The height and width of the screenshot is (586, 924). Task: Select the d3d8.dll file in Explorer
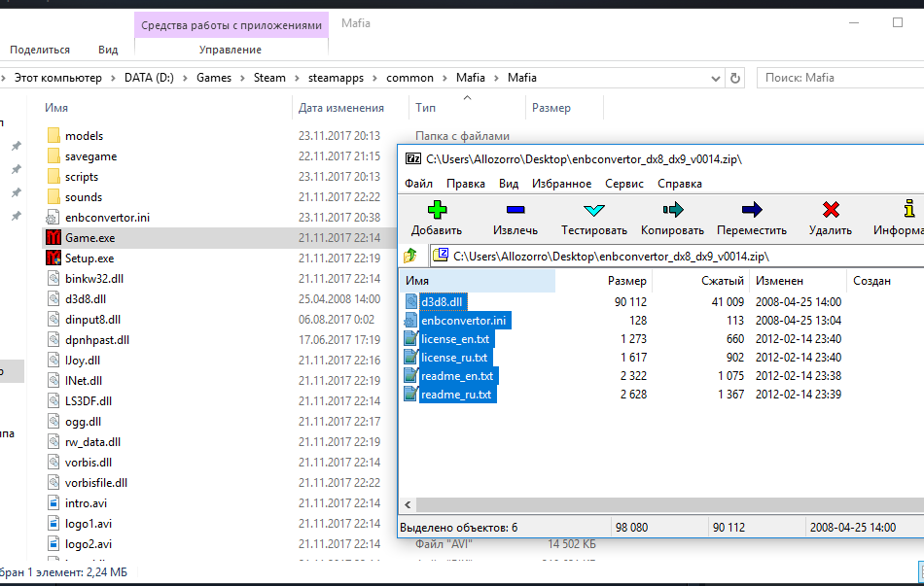[86, 299]
